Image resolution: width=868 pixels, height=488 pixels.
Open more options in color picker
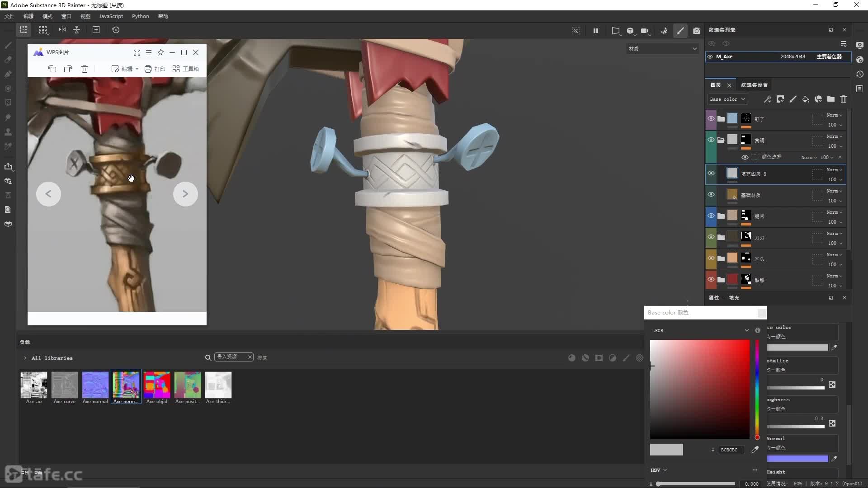[x=755, y=470]
